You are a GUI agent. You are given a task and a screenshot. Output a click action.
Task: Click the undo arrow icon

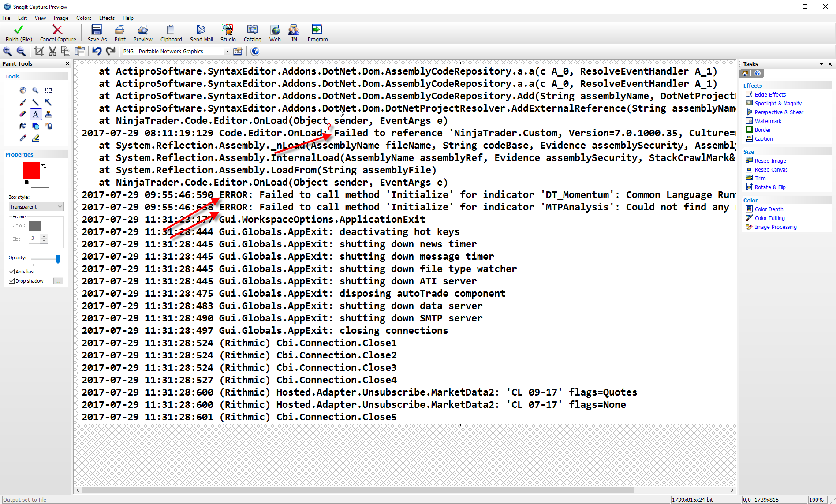(x=97, y=51)
